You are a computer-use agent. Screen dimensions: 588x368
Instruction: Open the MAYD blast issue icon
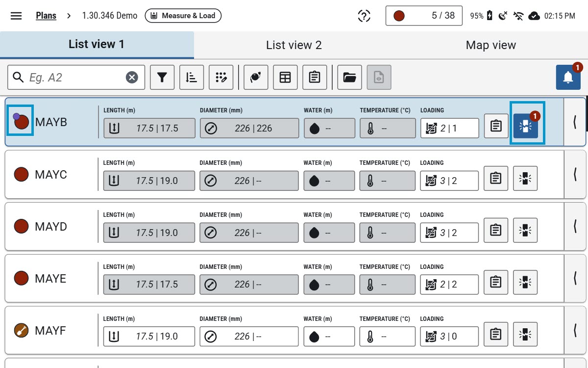click(x=525, y=230)
